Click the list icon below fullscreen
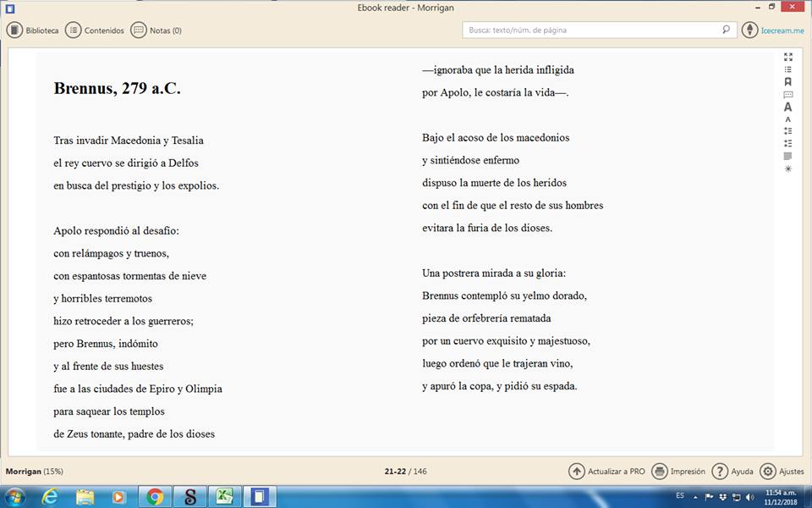 787,69
